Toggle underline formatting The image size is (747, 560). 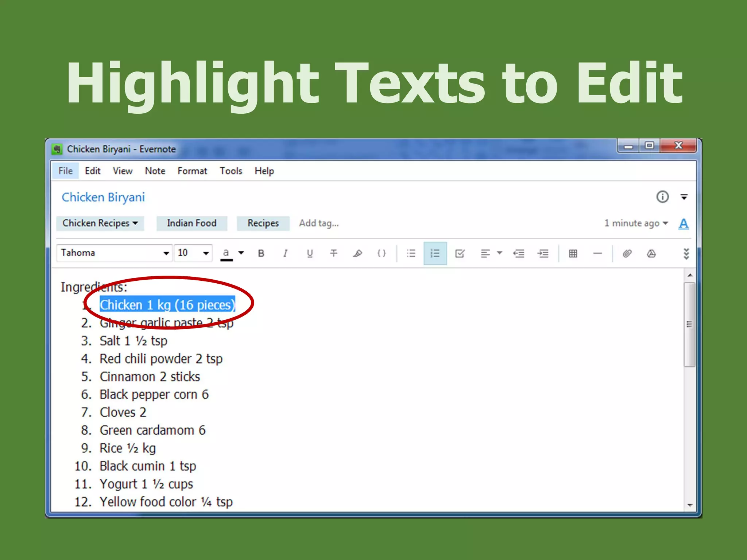[x=310, y=253]
